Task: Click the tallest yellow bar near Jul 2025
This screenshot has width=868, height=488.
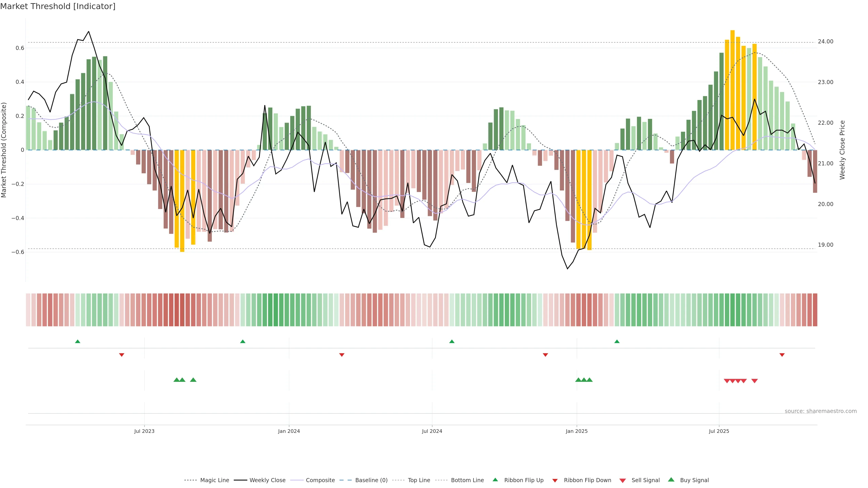Action: [x=733, y=90]
